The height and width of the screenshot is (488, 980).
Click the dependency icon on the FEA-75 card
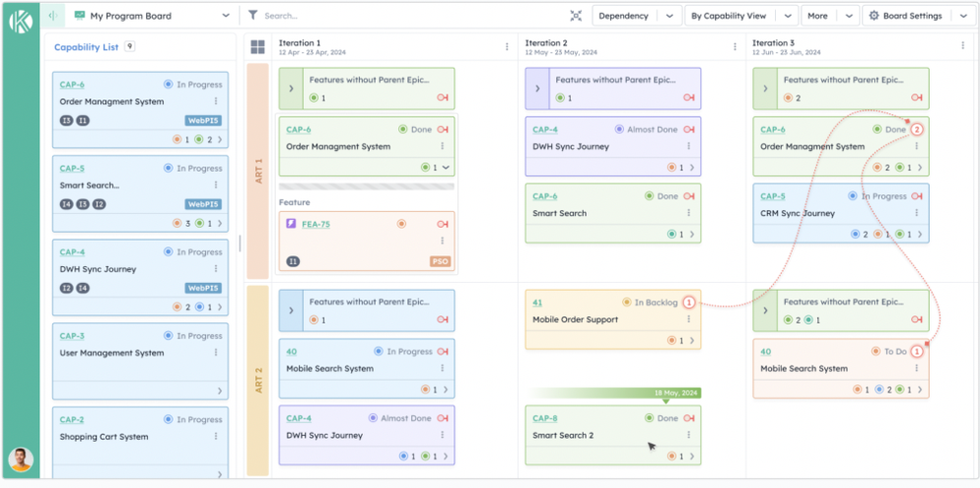point(442,224)
